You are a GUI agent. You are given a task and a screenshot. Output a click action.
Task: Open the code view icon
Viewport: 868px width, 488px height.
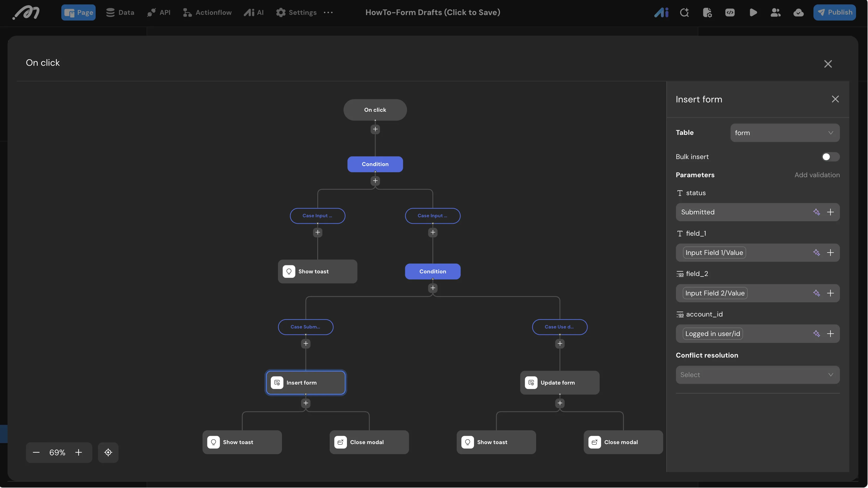[x=730, y=12]
